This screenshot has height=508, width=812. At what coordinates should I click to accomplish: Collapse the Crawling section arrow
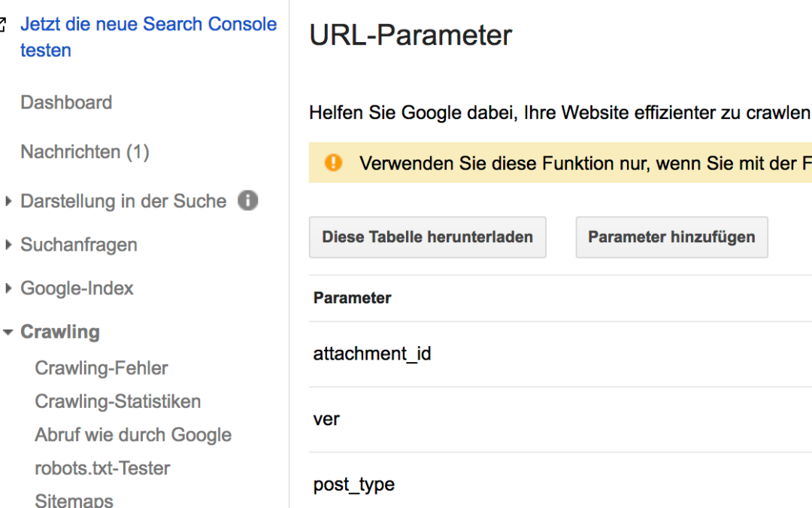click(x=8, y=332)
